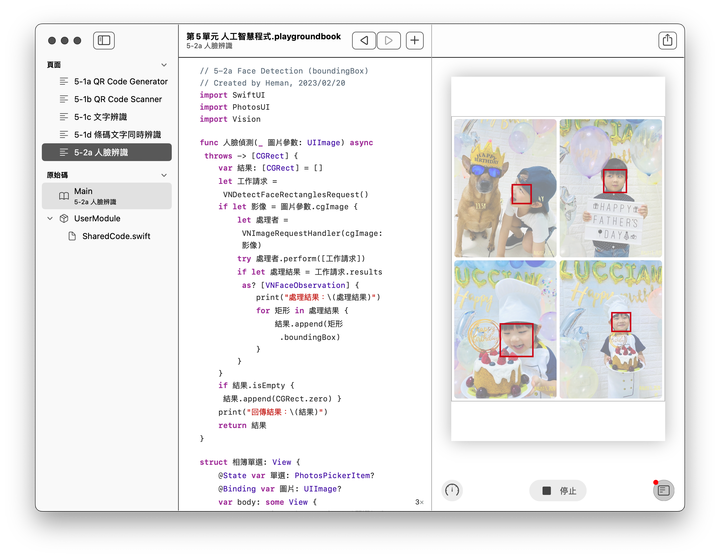Click the page icon beside 5-1b

[x=64, y=99]
